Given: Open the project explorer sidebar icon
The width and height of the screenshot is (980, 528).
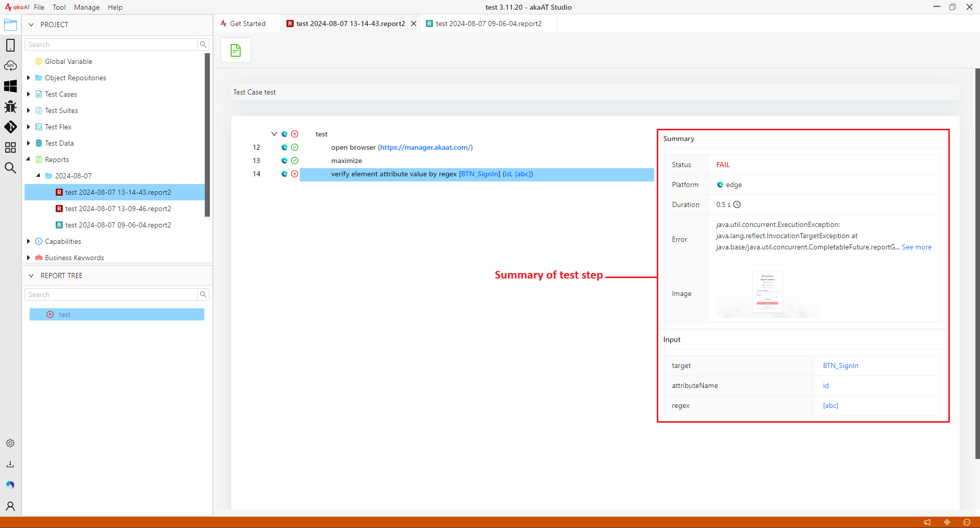Looking at the screenshot, I should pos(10,25).
